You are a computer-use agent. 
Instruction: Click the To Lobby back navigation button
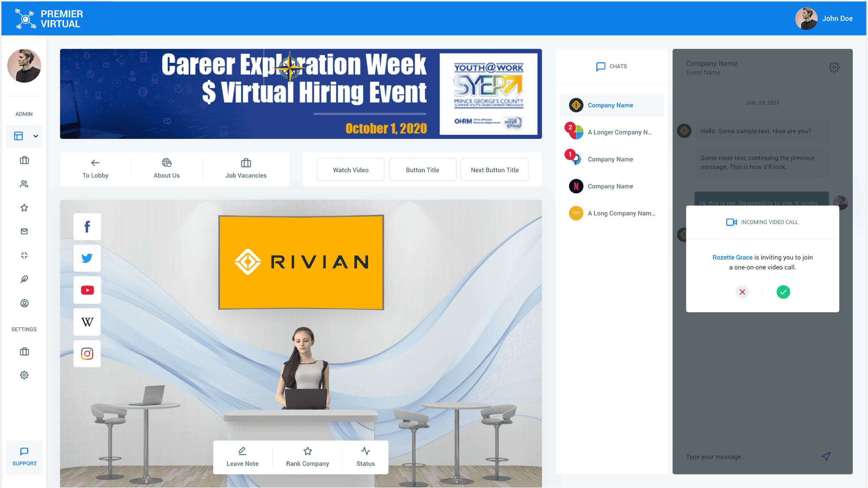click(x=96, y=170)
